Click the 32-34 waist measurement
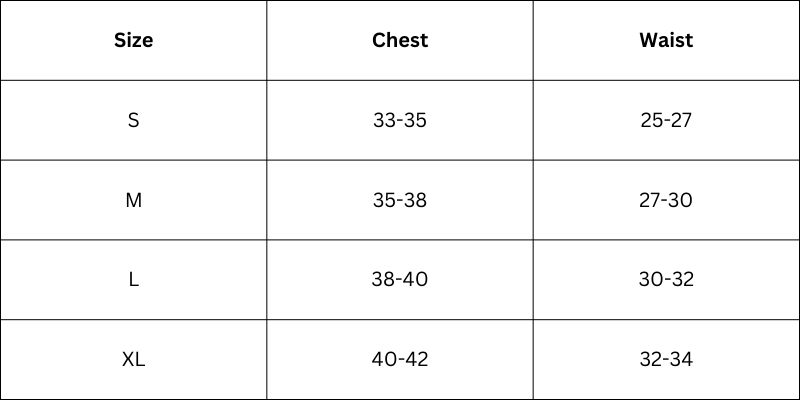Screen dimensions: 800x400 tap(666, 359)
